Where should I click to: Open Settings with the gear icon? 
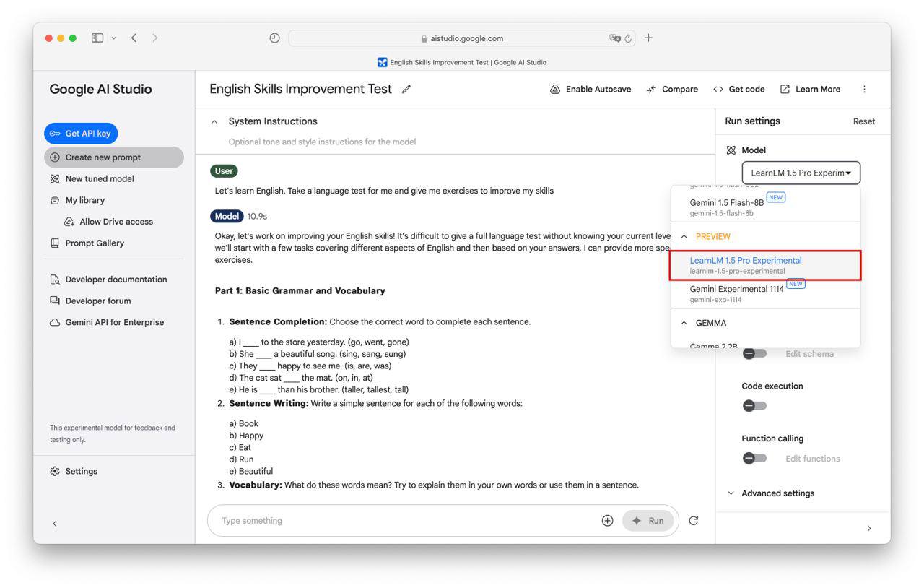pyautogui.click(x=56, y=472)
